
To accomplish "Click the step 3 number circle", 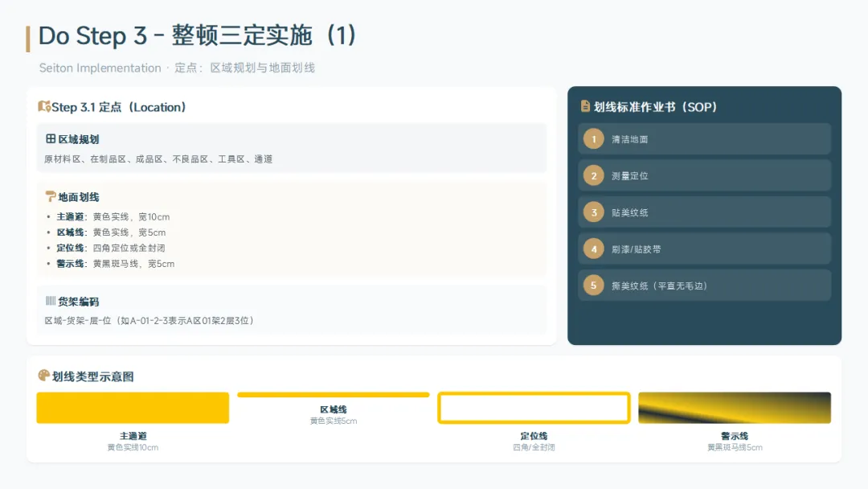I will pos(593,212).
